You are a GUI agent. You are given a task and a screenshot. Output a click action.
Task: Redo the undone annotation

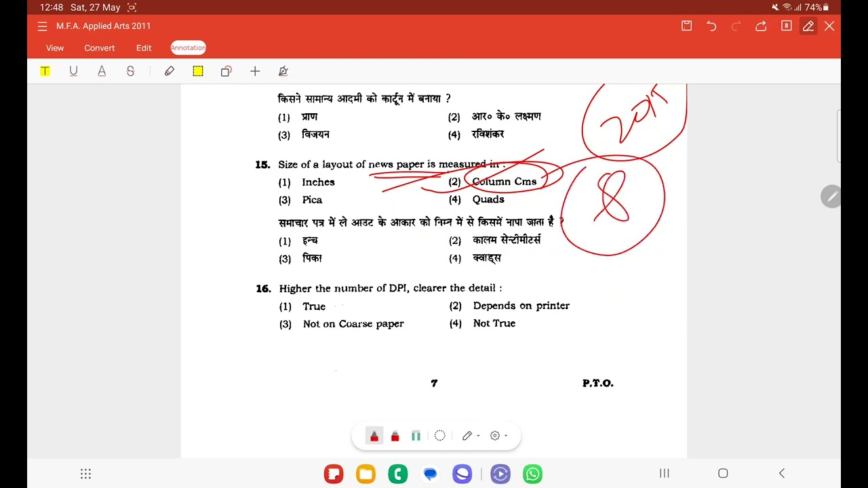(736, 26)
